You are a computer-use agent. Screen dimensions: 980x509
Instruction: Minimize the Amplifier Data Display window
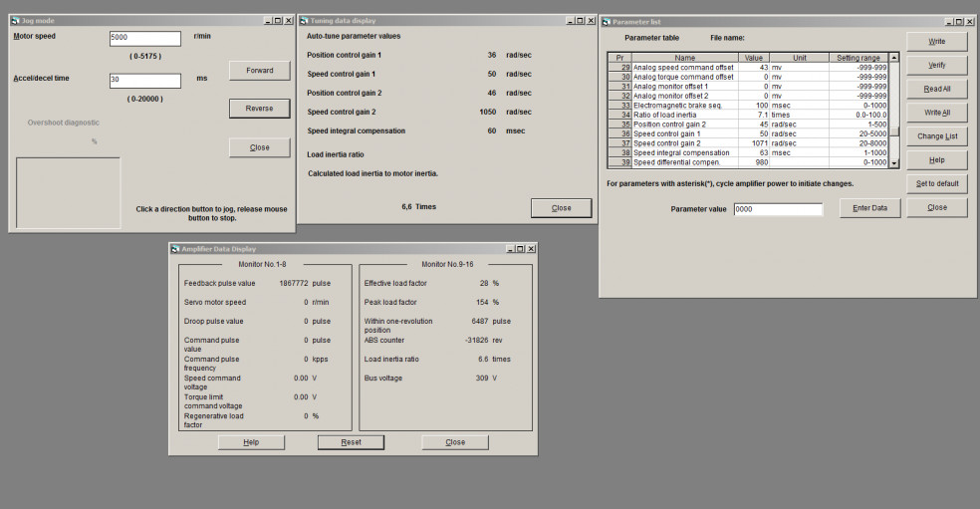(511, 249)
